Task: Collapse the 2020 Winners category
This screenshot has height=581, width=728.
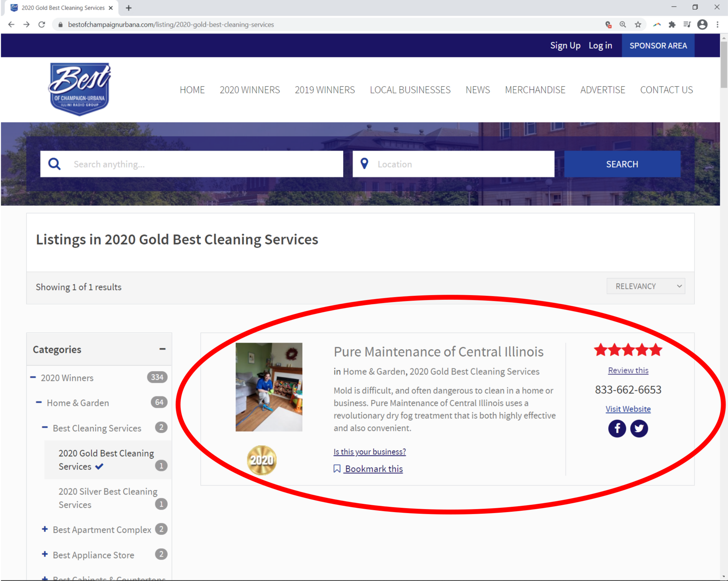Action: pos(33,377)
